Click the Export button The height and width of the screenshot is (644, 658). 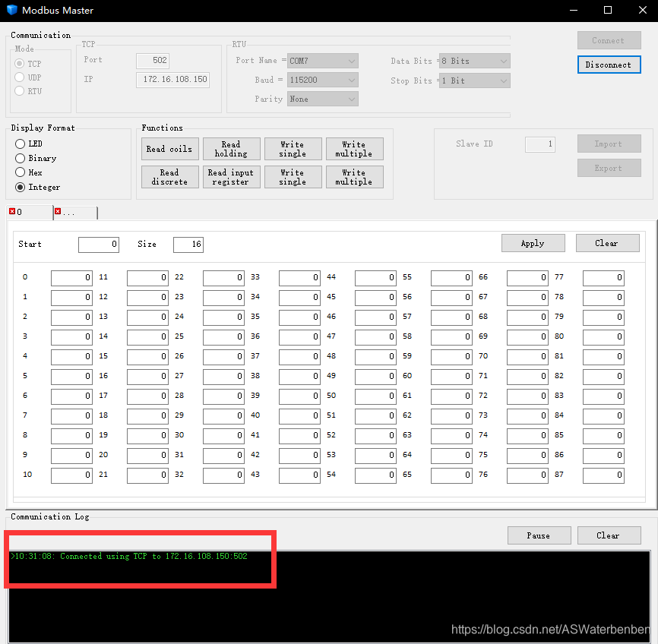[x=609, y=168]
